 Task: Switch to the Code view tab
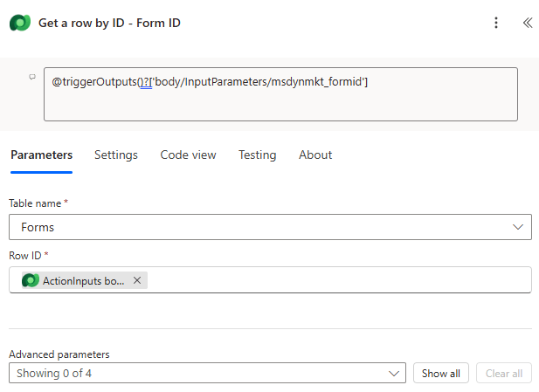(188, 155)
